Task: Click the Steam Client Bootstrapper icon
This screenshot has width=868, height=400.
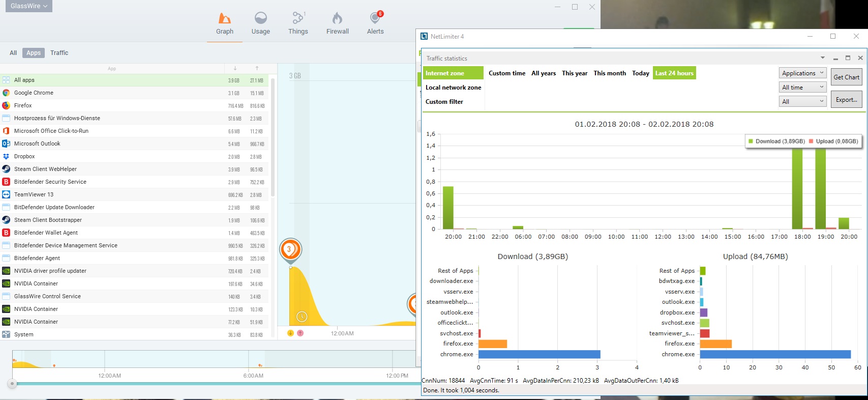Action: point(6,220)
